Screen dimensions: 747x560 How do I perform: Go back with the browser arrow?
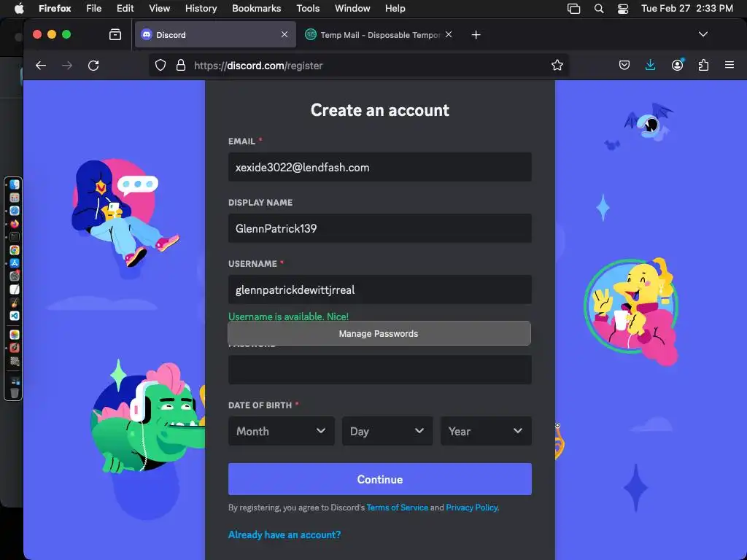pyautogui.click(x=41, y=66)
